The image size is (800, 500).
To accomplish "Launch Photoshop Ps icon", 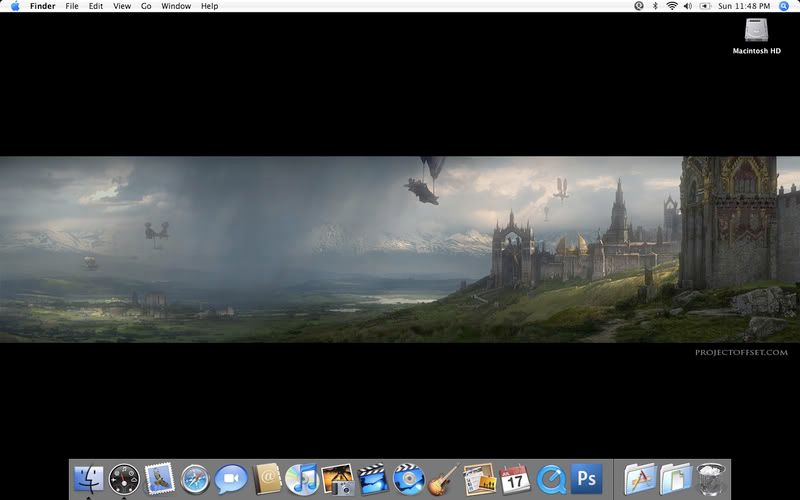I will (586, 479).
